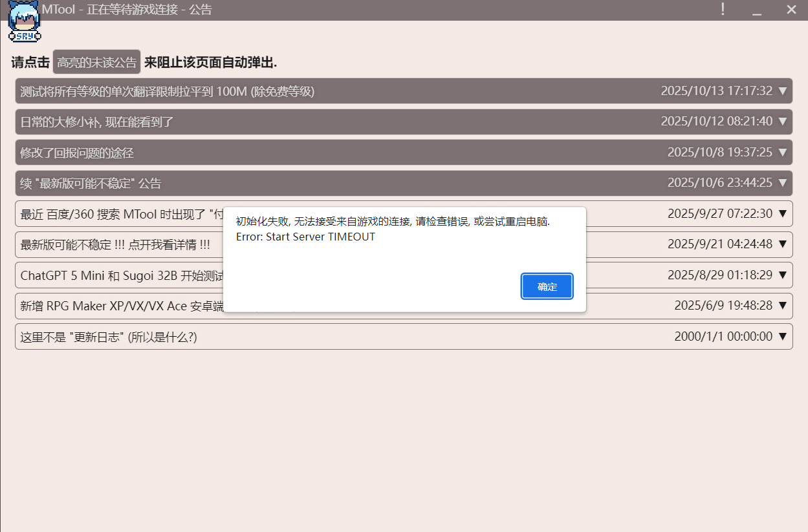The image size is (808, 532).
Task: Close the MTool announcement window
Action: 791,10
